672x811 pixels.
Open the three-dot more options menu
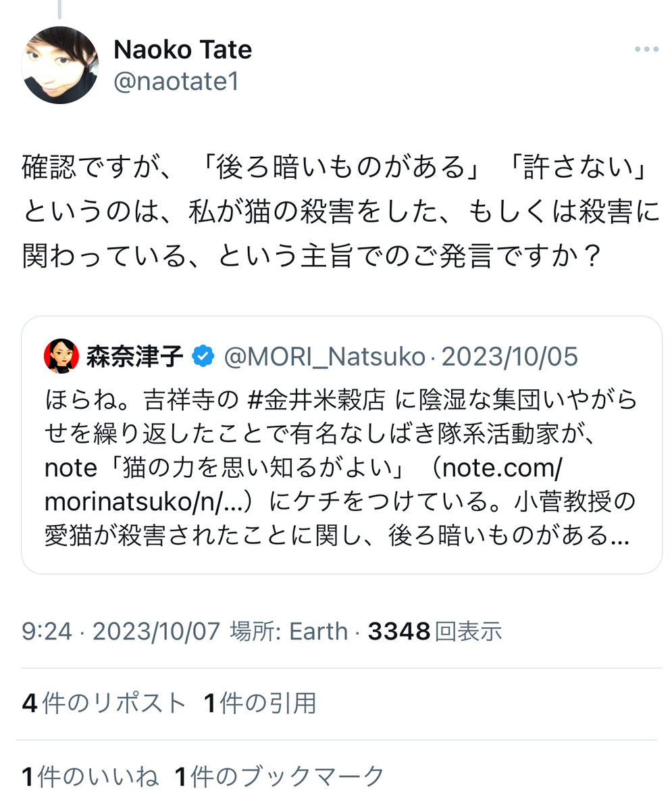(646, 50)
